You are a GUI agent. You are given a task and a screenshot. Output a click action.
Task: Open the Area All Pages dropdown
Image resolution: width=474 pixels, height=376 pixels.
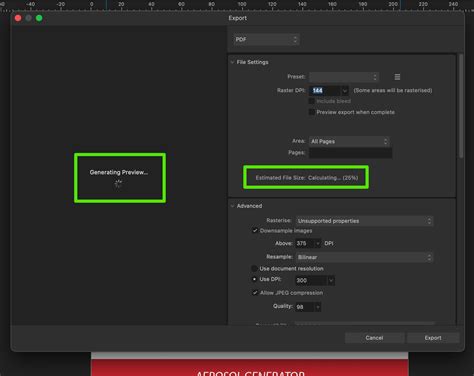[x=349, y=141]
